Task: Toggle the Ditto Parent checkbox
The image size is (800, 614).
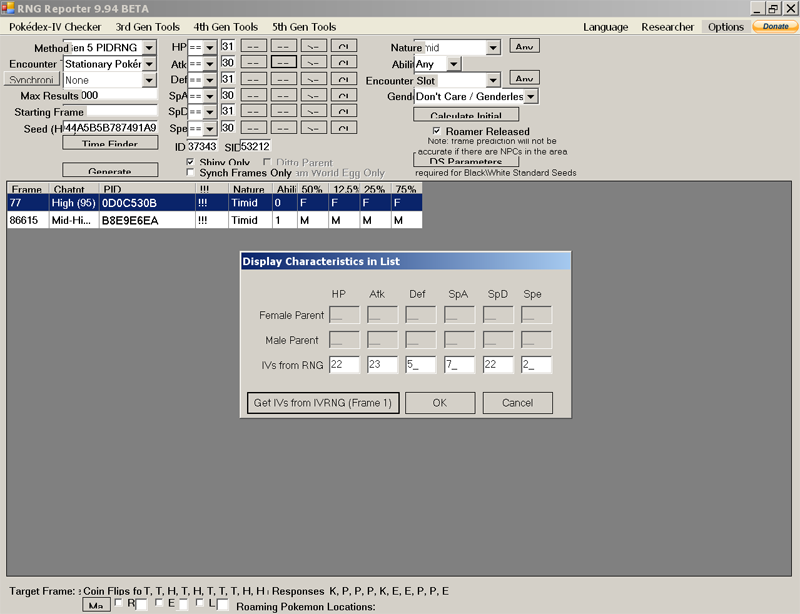Action: click(x=267, y=162)
